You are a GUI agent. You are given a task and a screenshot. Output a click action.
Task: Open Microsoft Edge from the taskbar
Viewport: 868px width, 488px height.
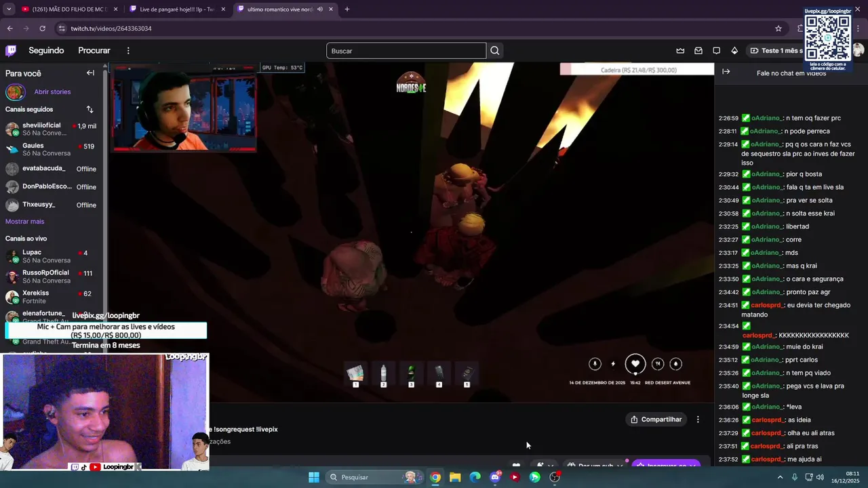[x=475, y=477]
